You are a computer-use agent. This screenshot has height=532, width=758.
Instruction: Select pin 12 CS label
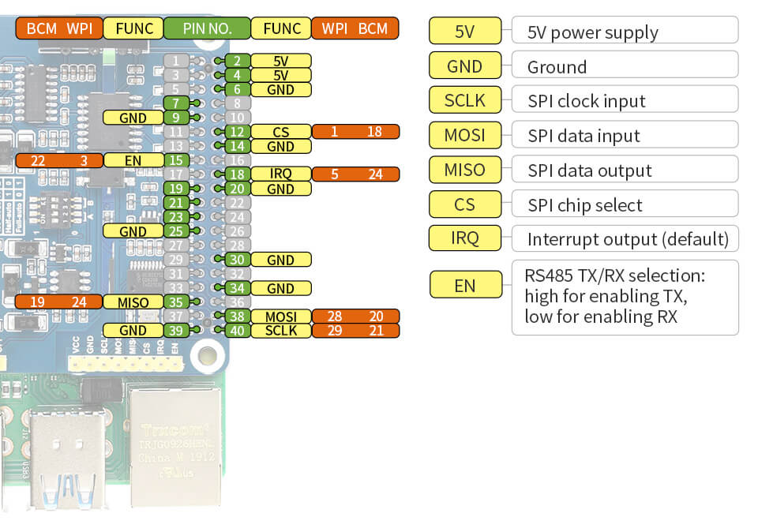click(x=281, y=132)
